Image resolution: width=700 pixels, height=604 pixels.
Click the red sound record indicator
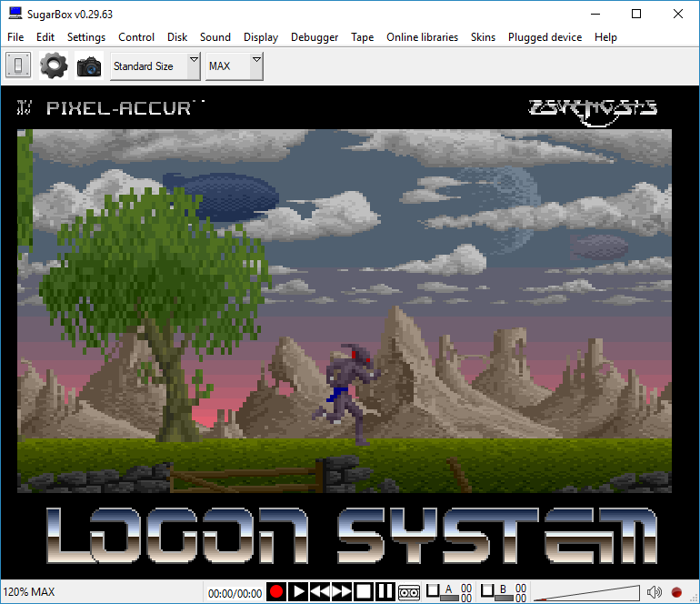pos(676,592)
